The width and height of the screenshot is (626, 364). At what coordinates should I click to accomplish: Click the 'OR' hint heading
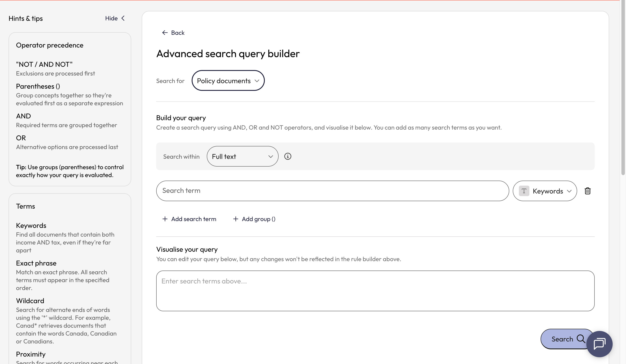21,138
